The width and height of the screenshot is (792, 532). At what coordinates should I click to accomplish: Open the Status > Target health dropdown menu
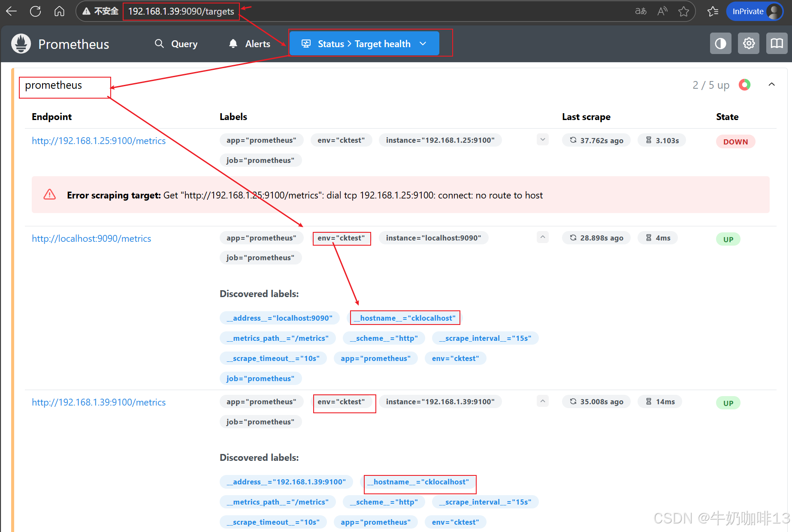click(364, 44)
